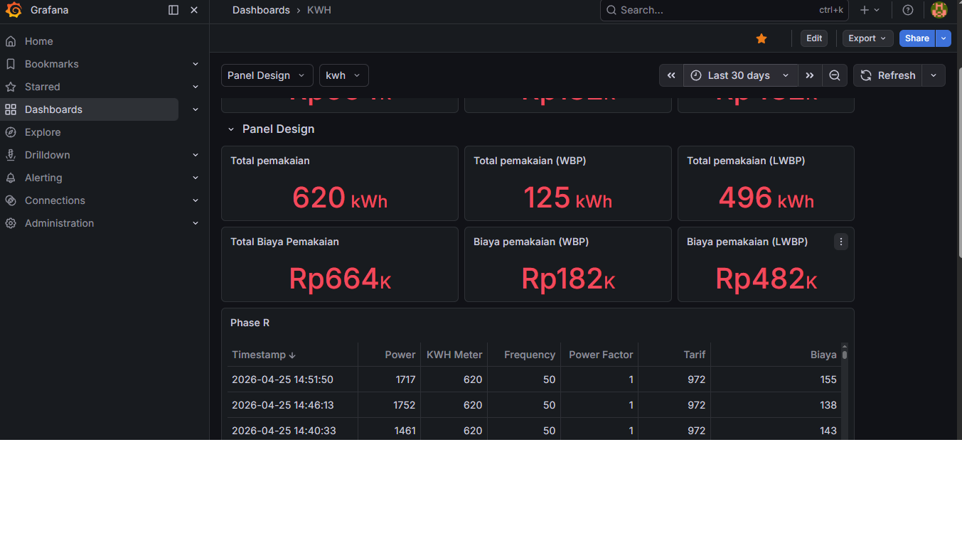Expand the auto-refresh interval dropdown
This screenshot has height=560, width=962.
(934, 75)
